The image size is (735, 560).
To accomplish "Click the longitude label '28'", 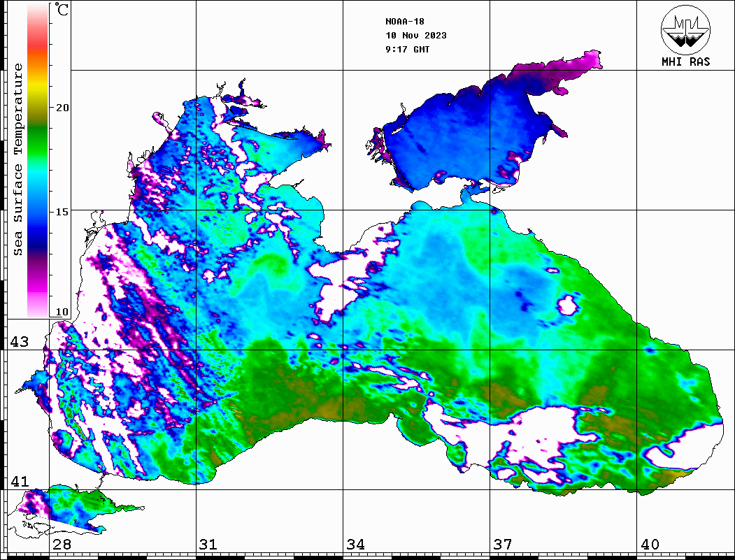I will (x=62, y=545).
